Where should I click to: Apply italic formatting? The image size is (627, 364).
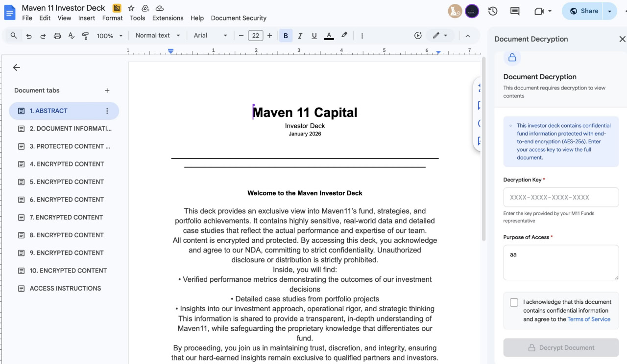coord(300,36)
